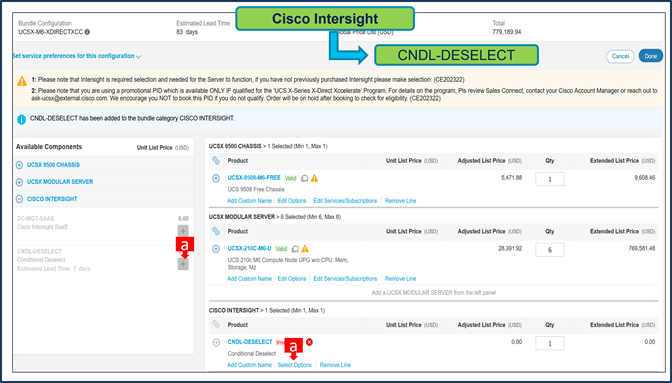
Task: Click the support icon next to UCSX-9508-M6-FREE
Action: (305, 178)
